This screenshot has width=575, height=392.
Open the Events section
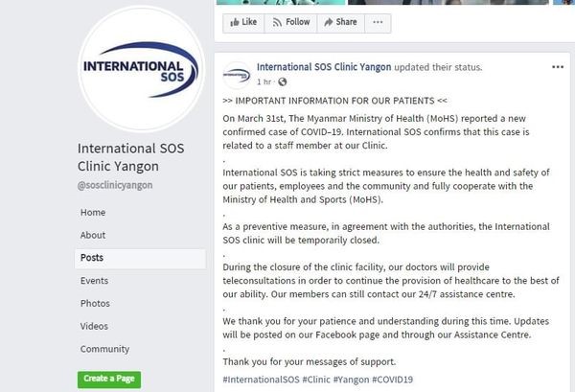coord(94,281)
